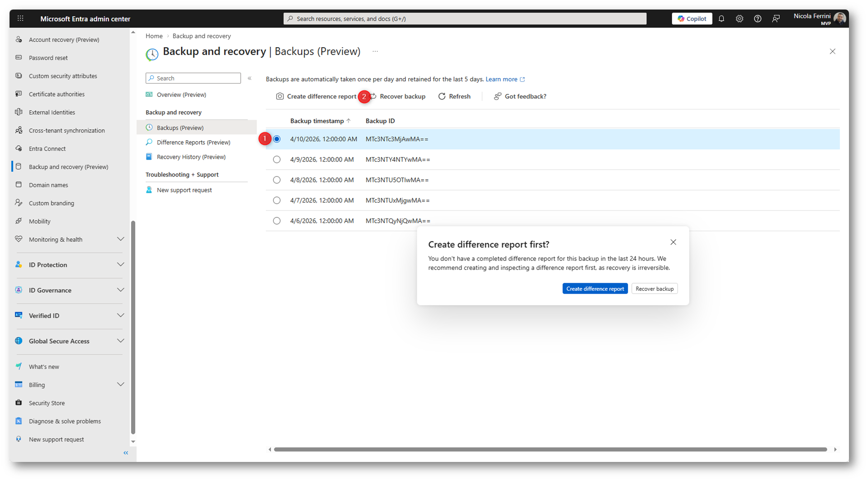This screenshot has width=868, height=481.
Task: Expand the Billing chevron
Action: (x=121, y=384)
